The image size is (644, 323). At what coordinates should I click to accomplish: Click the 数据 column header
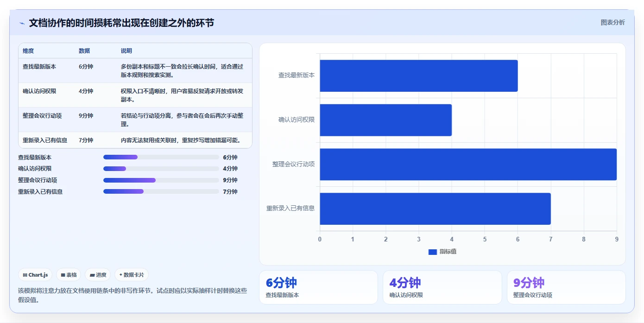84,51
